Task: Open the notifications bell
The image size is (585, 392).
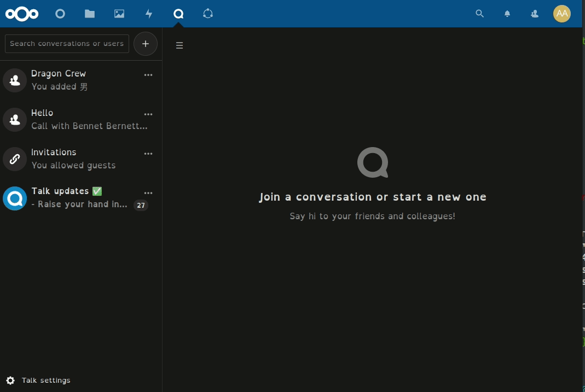Action: [507, 14]
